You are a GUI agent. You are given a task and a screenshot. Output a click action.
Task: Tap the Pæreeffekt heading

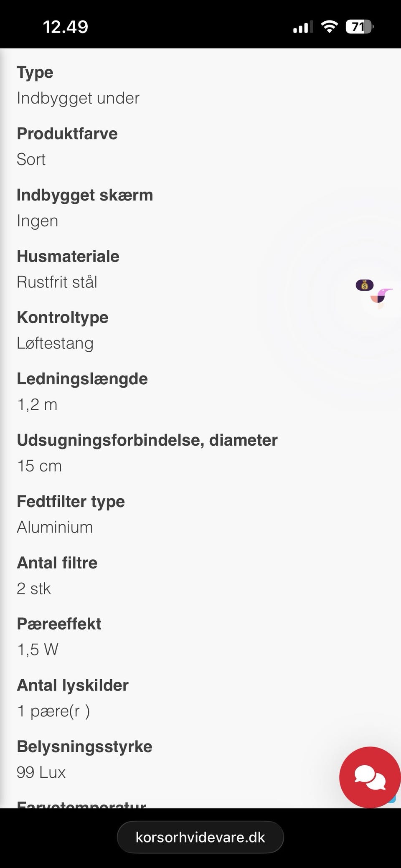59,624
